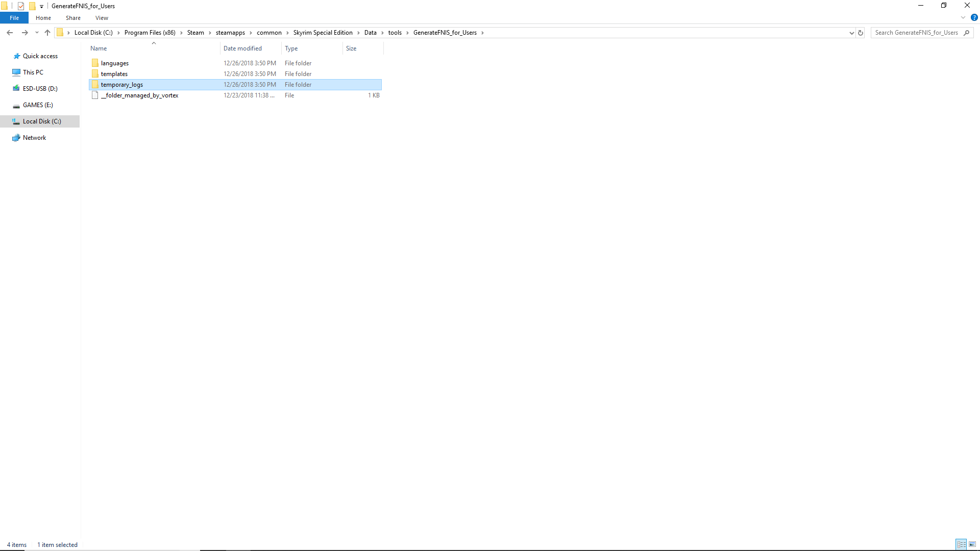Expand chevron after Steam breadcrumb
This screenshot has height=551, width=980.
coord(210,33)
